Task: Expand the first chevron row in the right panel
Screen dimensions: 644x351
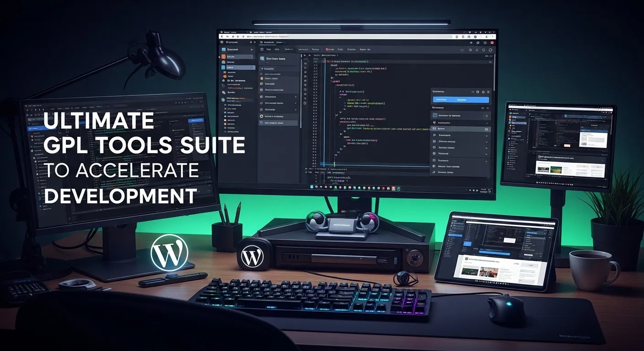Action: 486,123
